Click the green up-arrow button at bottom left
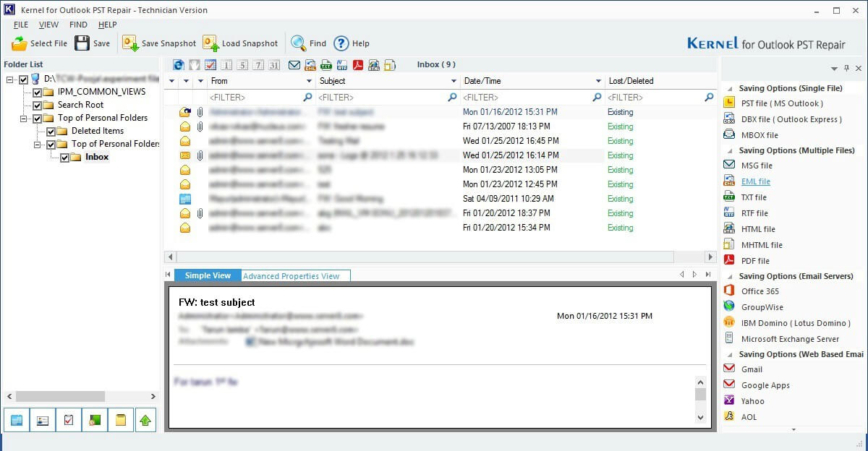Image resolution: width=868 pixels, height=451 pixels. point(147,420)
